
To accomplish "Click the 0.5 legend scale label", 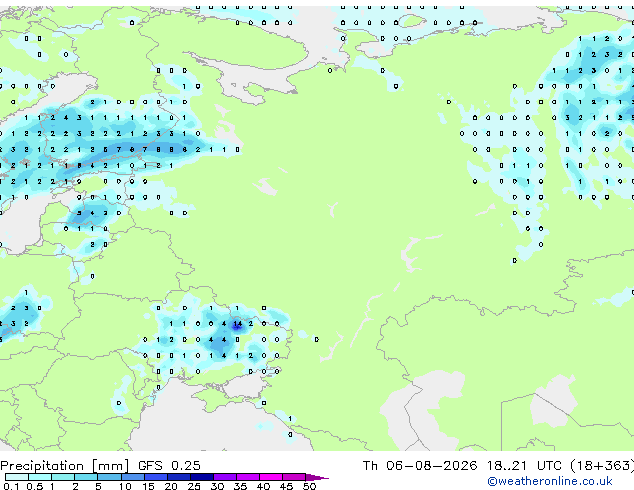I will [x=35, y=486].
